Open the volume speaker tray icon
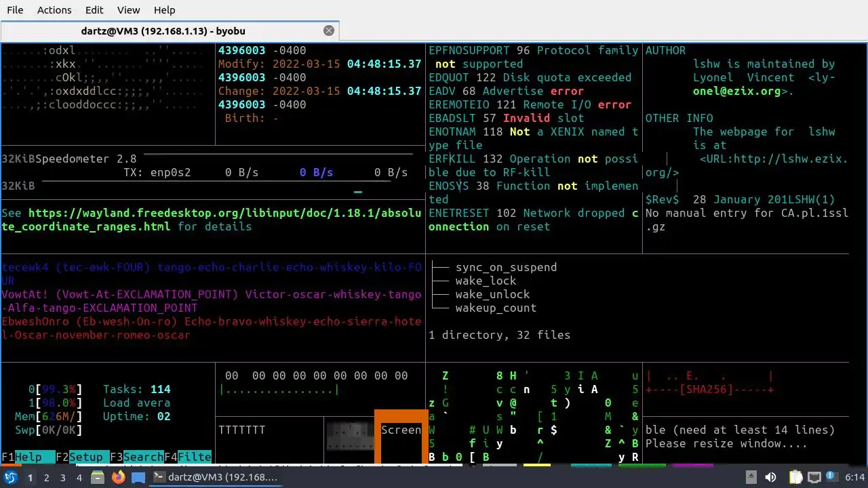Image resolution: width=868 pixels, height=488 pixels. [x=770, y=477]
